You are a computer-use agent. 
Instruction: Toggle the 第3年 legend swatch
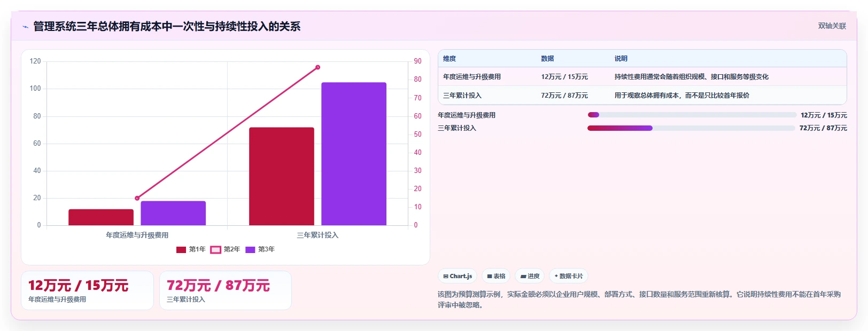pos(250,249)
